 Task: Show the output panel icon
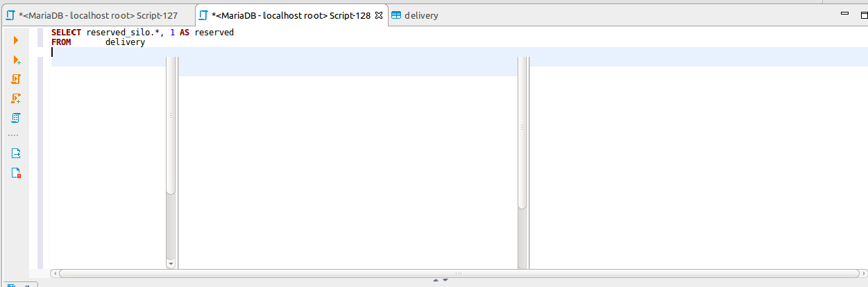click(16, 153)
